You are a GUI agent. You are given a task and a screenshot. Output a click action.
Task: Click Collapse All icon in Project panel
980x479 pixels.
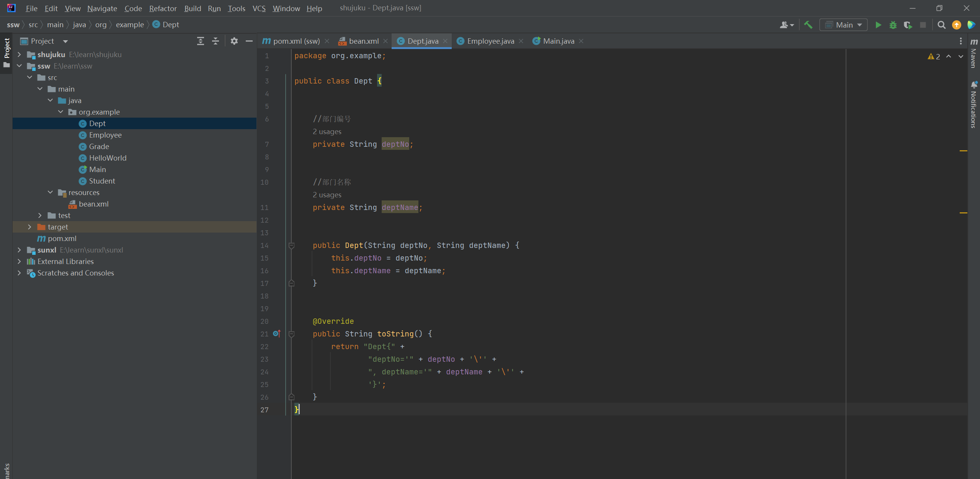point(216,41)
